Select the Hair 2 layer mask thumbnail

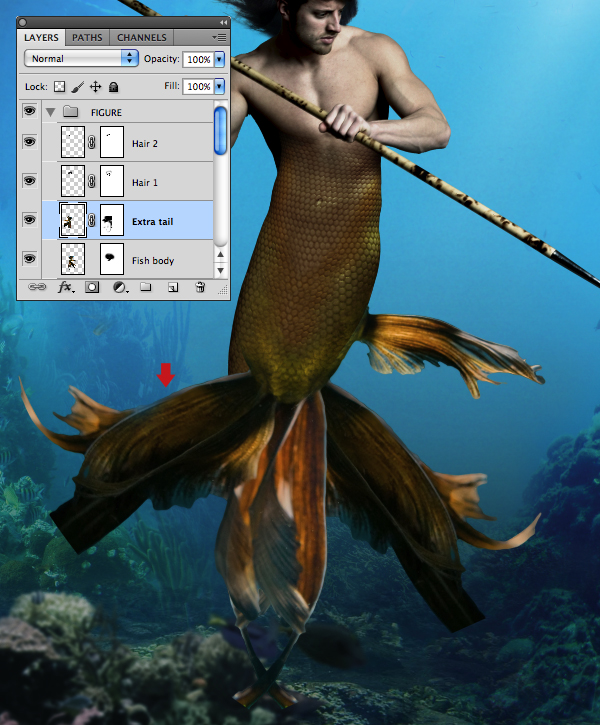pos(112,142)
